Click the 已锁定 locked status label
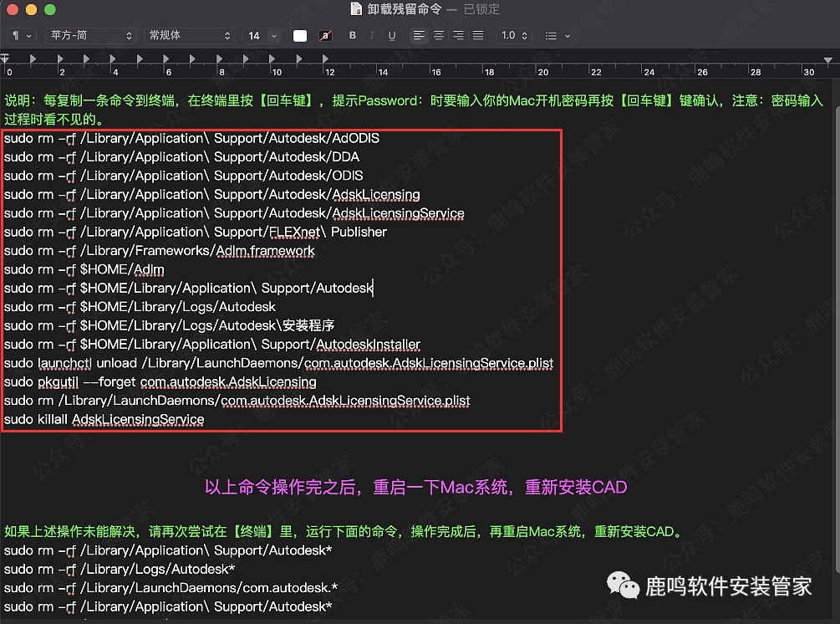 [x=481, y=9]
